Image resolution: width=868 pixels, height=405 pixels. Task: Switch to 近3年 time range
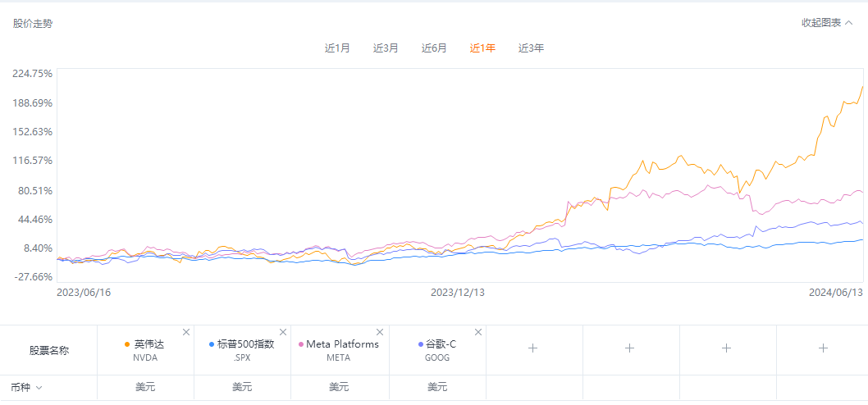[x=531, y=48]
